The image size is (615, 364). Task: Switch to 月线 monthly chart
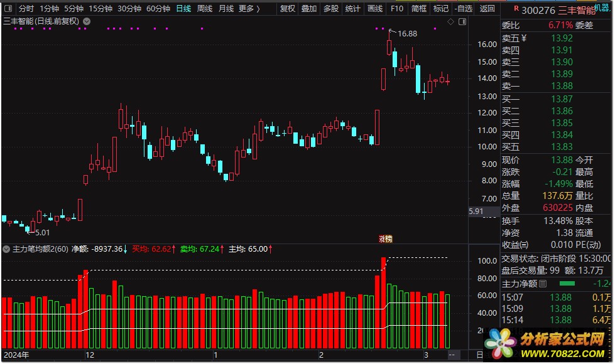[226, 9]
